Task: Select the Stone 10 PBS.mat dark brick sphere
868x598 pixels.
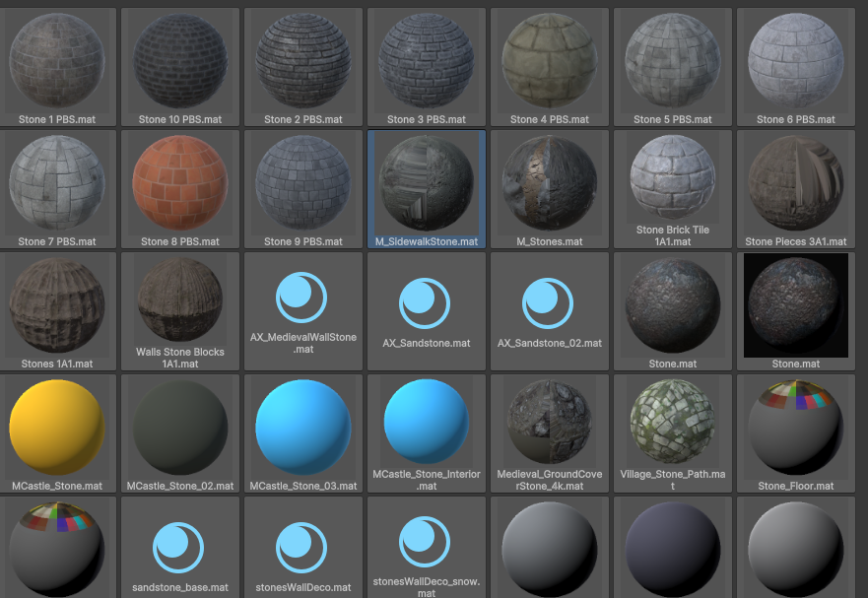Action: tap(180, 61)
